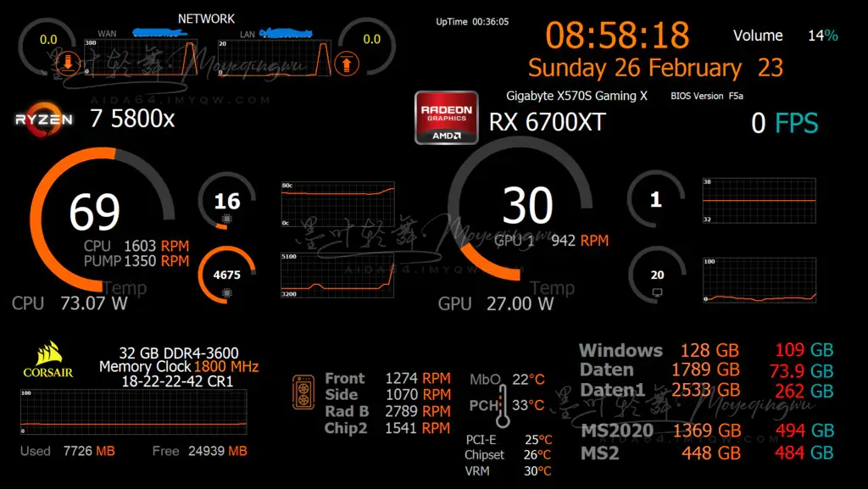This screenshot has height=489, width=868.
Task: Click the chip icon under gauge value 16
Action: coord(225,220)
